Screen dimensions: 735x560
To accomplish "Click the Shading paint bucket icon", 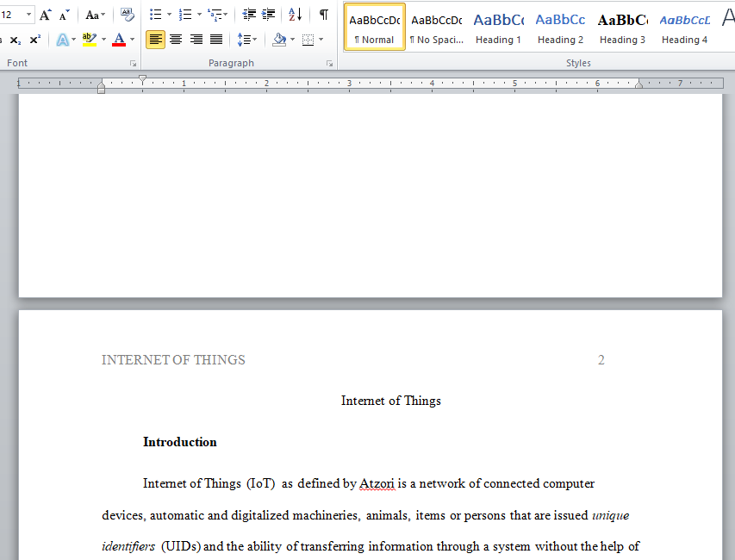I will [279, 40].
